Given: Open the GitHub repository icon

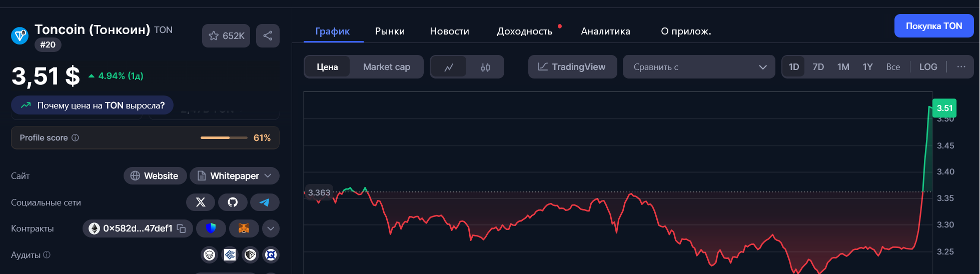Looking at the screenshot, I should (233, 202).
